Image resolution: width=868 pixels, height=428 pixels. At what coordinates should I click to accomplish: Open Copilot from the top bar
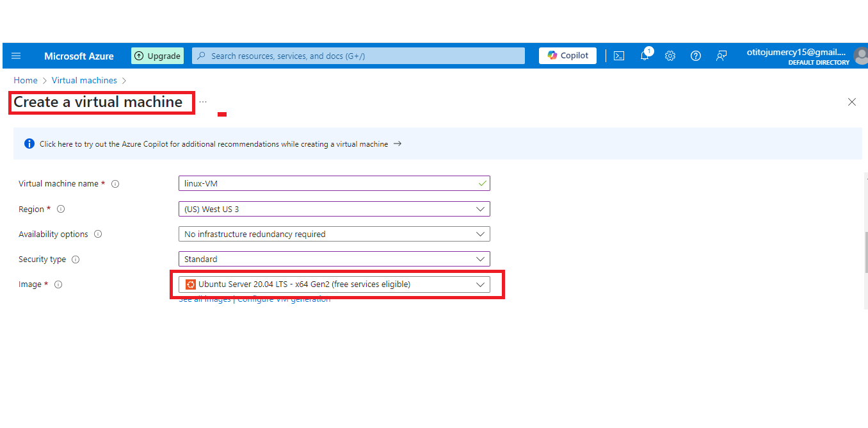pyautogui.click(x=568, y=56)
